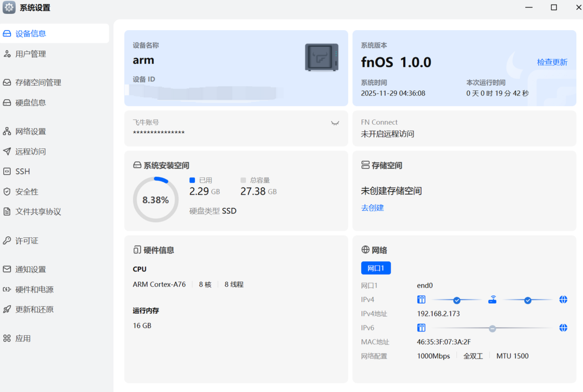
Task: Click the 8.38% usage ring
Action: (155, 200)
